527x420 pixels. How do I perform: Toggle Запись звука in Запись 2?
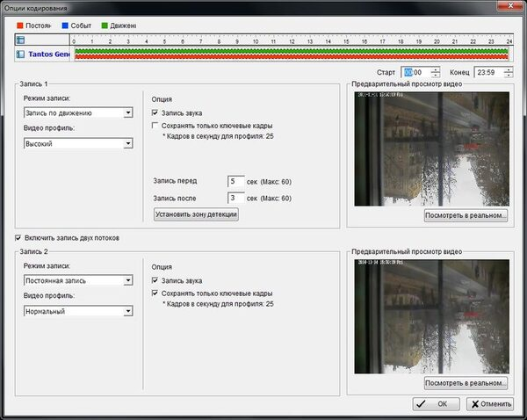point(155,280)
